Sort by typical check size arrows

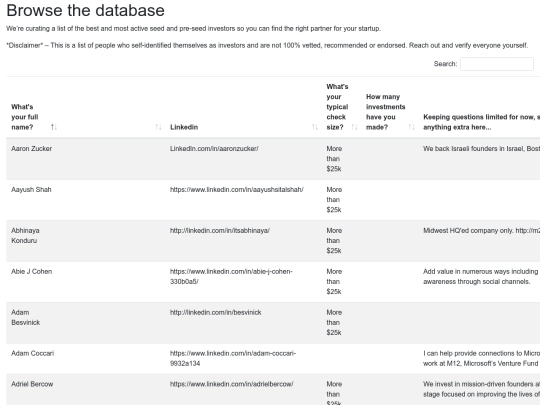coord(354,127)
